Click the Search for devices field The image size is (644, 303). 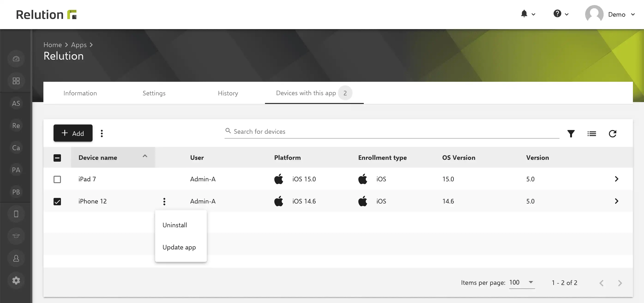tap(391, 132)
